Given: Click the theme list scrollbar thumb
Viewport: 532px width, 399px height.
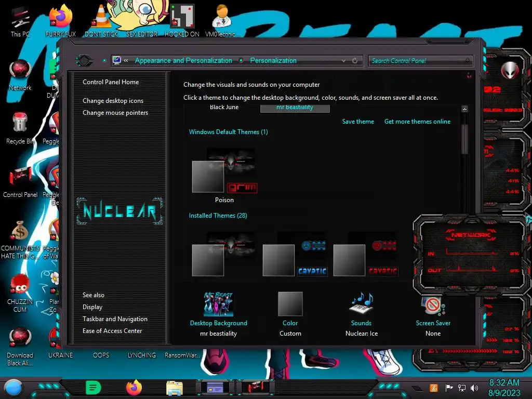Looking at the screenshot, I should [465, 139].
